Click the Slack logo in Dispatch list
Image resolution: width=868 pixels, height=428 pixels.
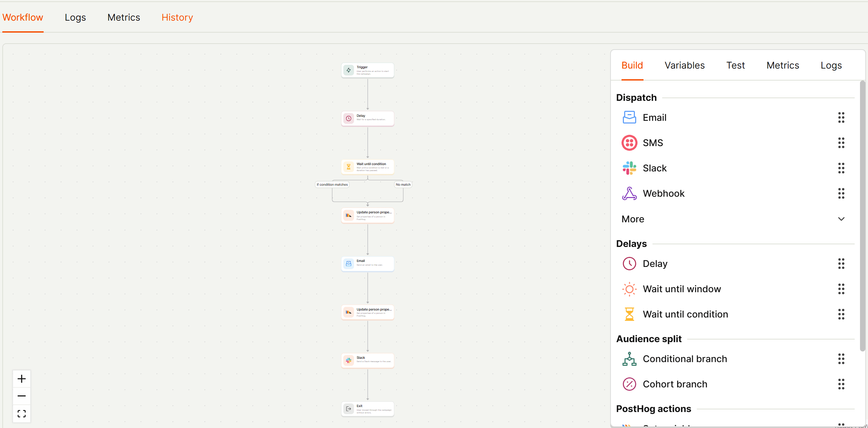click(x=629, y=168)
